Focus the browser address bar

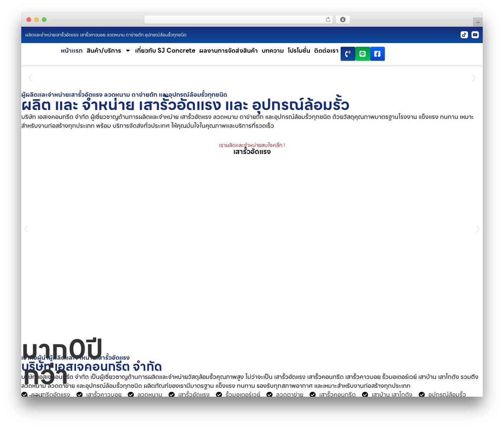tap(238, 20)
